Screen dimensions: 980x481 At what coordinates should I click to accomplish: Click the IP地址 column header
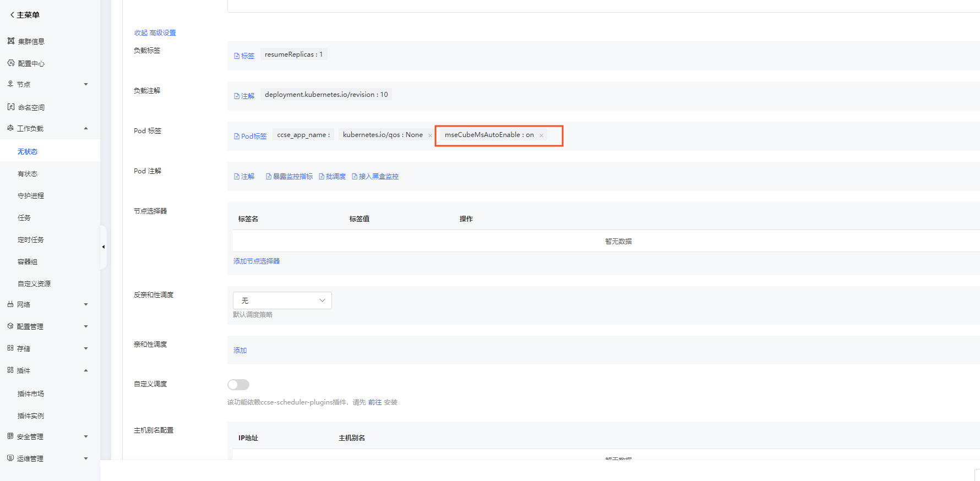248,438
